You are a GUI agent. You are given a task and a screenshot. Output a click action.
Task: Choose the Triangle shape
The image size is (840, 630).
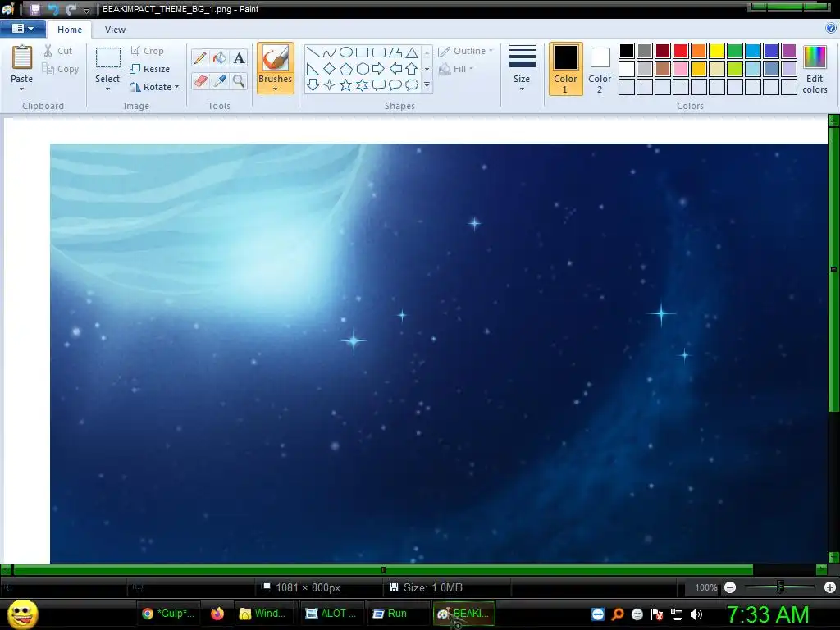412,52
